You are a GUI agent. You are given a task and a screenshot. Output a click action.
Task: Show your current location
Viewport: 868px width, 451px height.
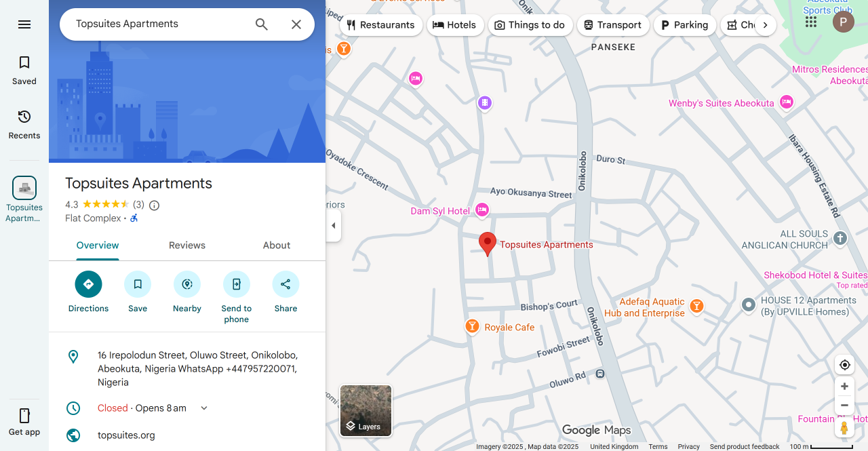tap(844, 365)
